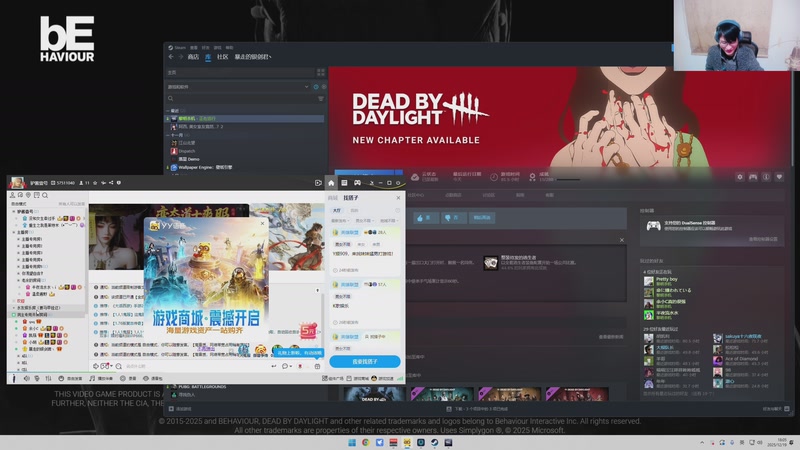Toggle the YY speaker volume icon

(26, 379)
